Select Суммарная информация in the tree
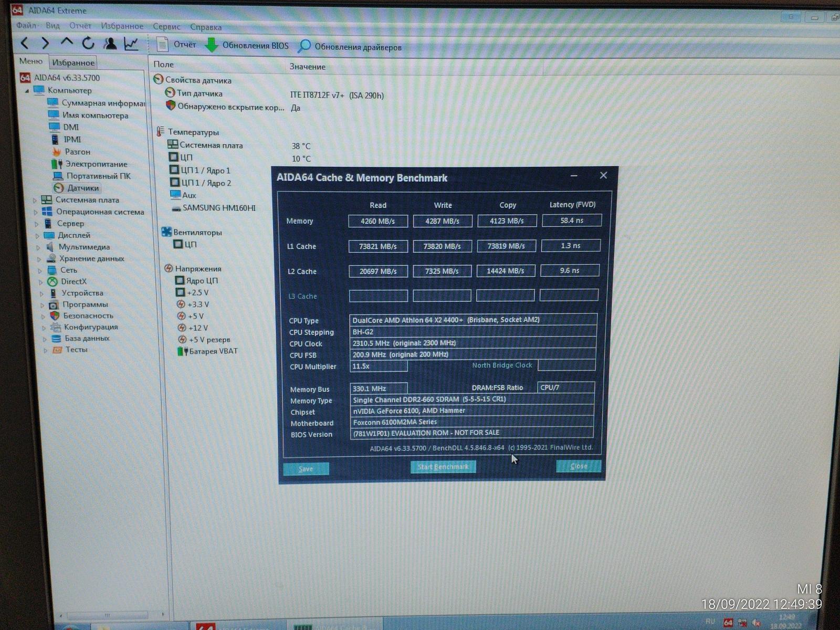Viewport: 840px width, 630px height. (x=103, y=103)
